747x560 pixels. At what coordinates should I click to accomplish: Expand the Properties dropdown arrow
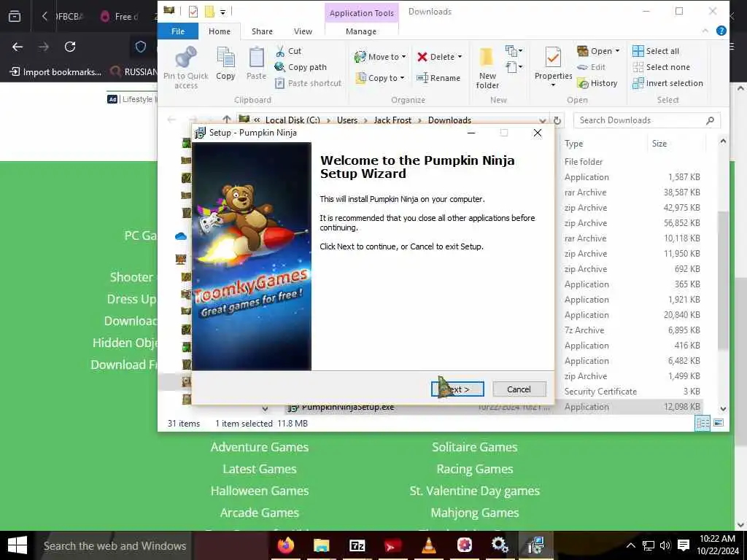[x=553, y=85]
